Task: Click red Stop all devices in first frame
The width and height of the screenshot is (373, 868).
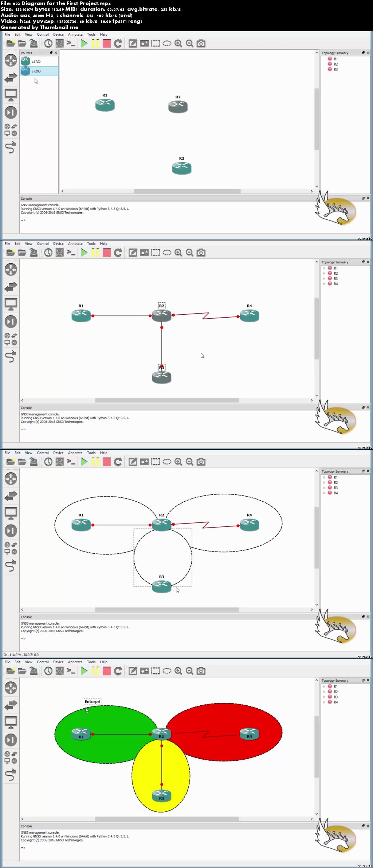Action: coord(107,44)
